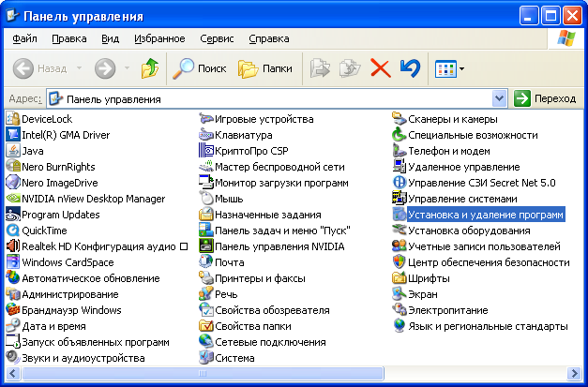The width and height of the screenshot is (588, 387).
Task: Open the Back history dropdown arrow
Action: coord(79,68)
